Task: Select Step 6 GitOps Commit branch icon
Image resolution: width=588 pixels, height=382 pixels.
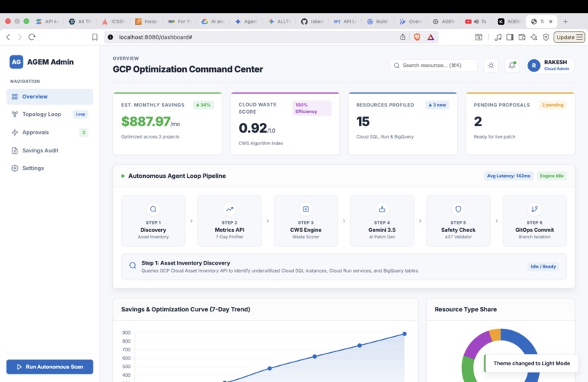Action: coord(534,209)
